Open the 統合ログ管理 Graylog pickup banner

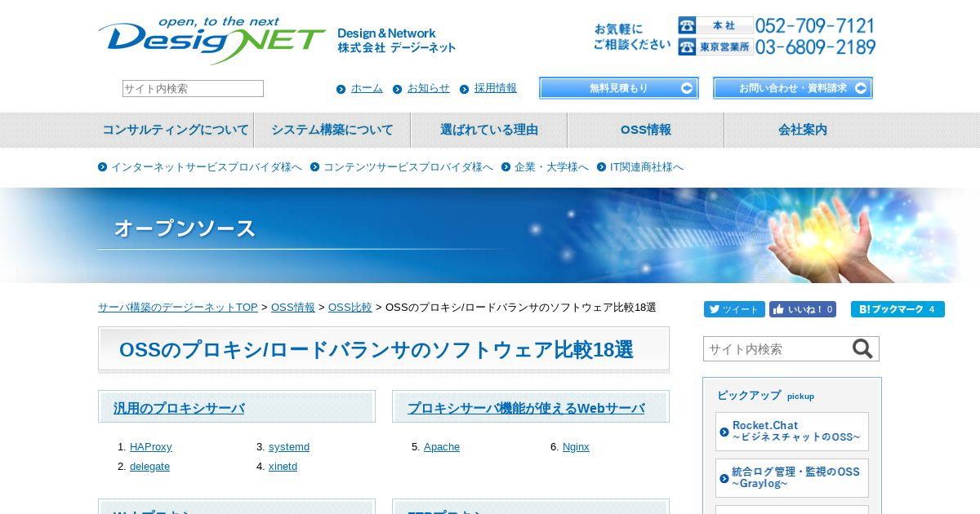tap(792, 478)
